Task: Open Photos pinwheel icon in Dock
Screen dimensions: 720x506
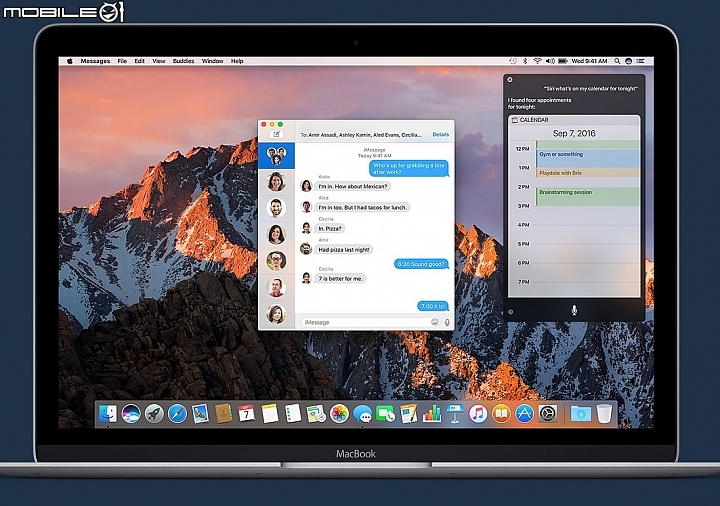Action: coord(339,414)
